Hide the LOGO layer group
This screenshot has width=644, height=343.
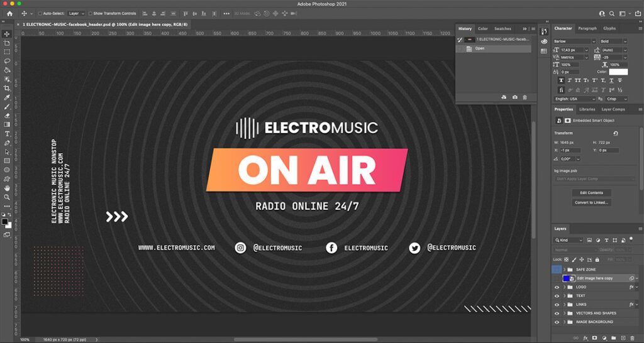point(557,287)
